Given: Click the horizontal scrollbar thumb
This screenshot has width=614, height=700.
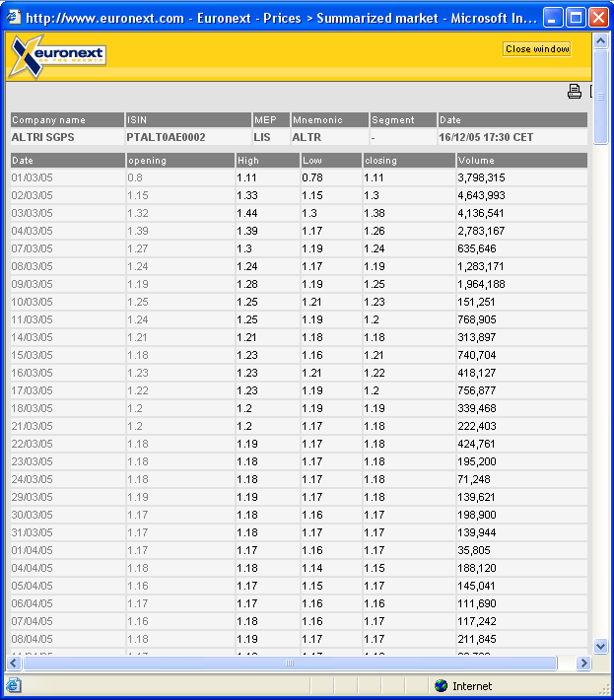Looking at the screenshot, I should coord(290,663).
